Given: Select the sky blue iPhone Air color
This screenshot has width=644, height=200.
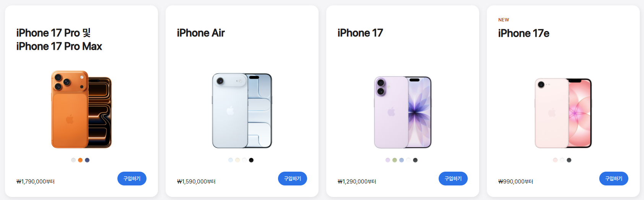Looking at the screenshot, I should (231, 160).
